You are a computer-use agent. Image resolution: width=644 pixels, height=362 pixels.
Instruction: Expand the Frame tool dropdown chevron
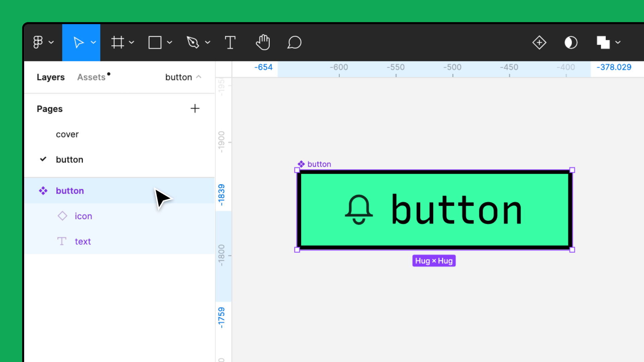(x=132, y=43)
